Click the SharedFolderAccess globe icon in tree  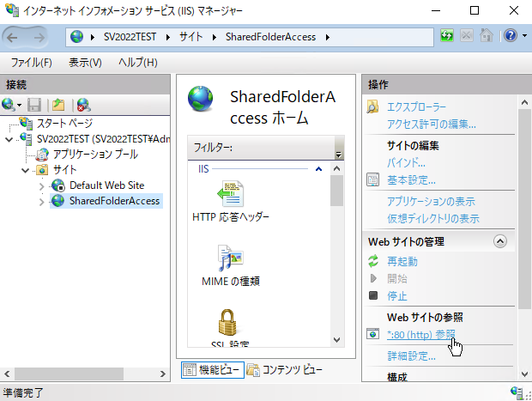(x=58, y=201)
